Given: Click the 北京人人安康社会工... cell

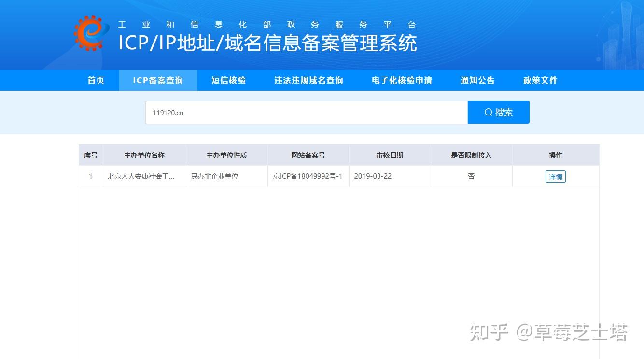Looking at the screenshot, I should (x=144, y=176).
